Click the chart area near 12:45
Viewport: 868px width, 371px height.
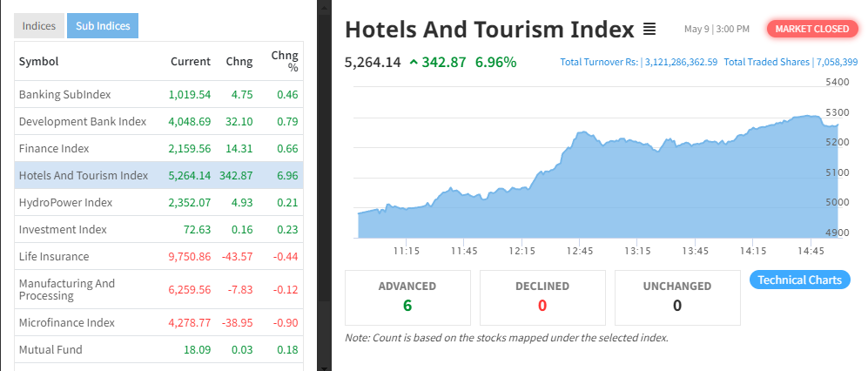coord(580,192)
